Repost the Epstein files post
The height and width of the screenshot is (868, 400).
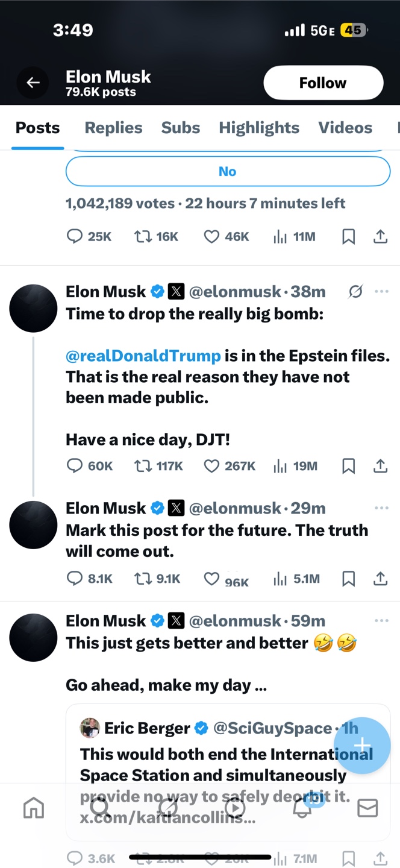158,466
